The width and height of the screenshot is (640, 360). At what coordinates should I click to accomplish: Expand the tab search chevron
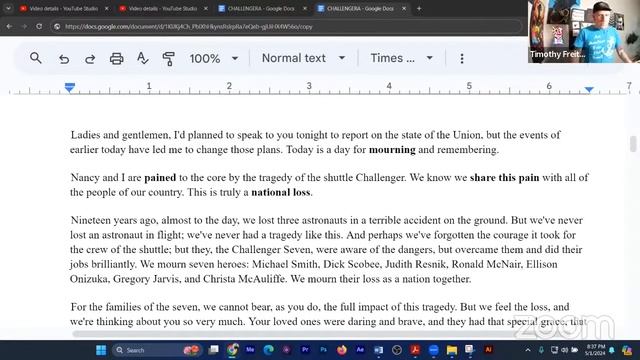[8, 8]
